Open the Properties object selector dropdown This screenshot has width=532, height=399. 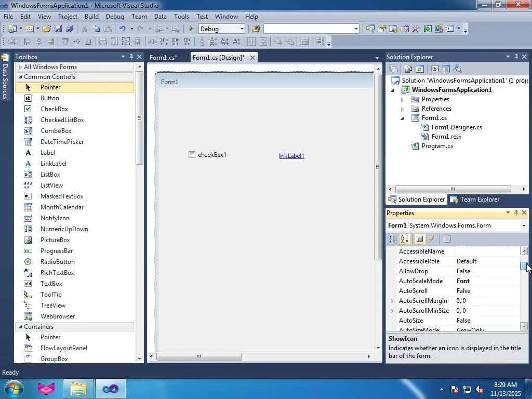click(524, 225)
